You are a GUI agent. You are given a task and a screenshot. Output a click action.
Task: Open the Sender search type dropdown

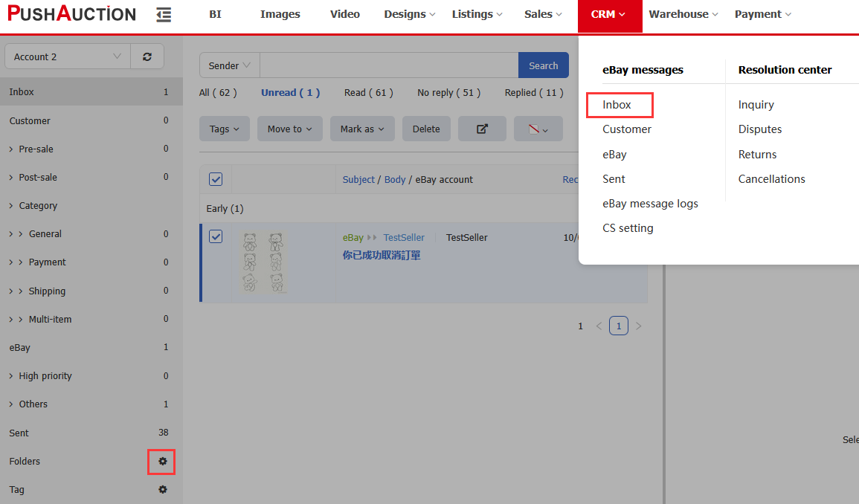coord(229,65)
